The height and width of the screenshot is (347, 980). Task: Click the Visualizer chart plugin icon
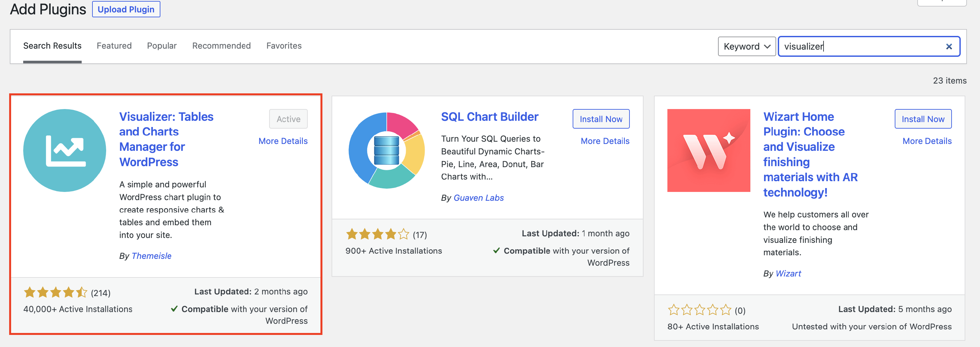tap(64, 150)
